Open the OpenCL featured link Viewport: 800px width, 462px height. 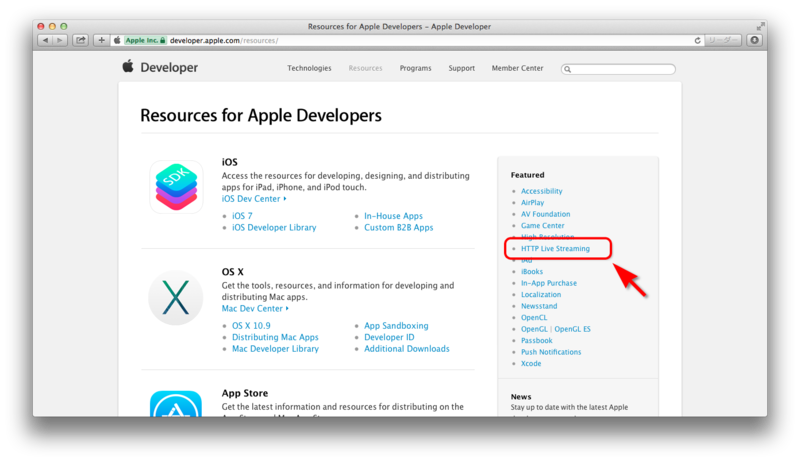pos(534,318)
